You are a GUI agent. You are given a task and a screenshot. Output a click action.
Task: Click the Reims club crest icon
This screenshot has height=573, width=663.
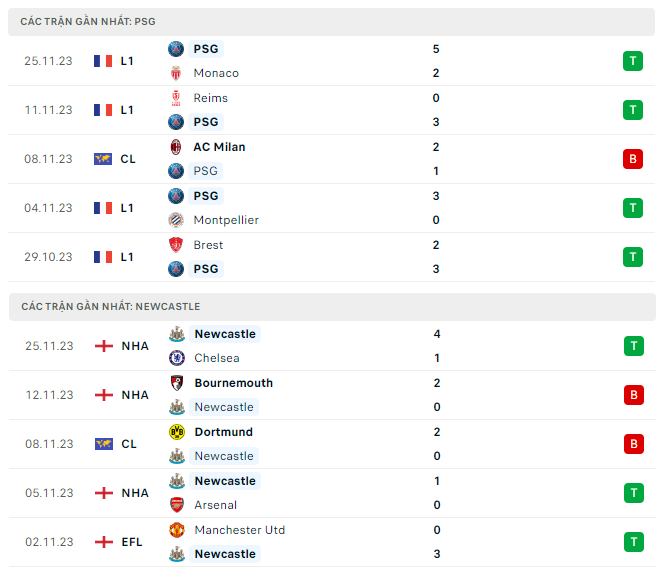point(177,98)
